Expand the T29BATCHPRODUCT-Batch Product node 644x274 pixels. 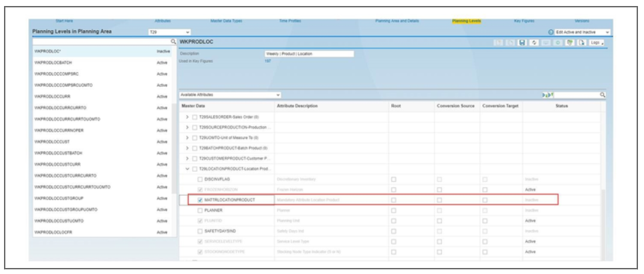tap(187, 148)
